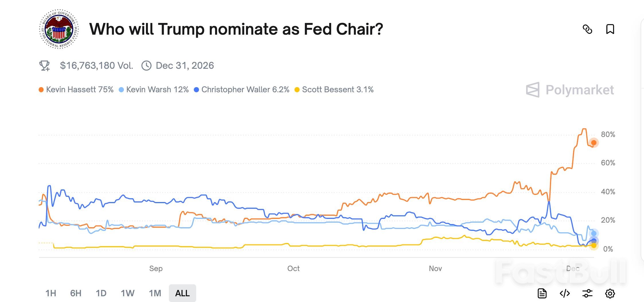The height and width of the screenshot is (302, 644).
Task: Click the trophy volume icon
Action: pos(44,66)
